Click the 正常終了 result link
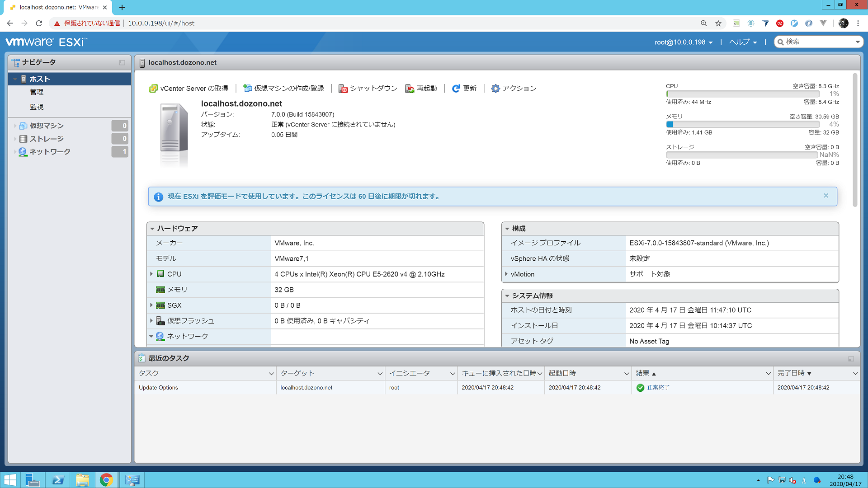The height and width of the screenshot is (488, 868). 658,388
